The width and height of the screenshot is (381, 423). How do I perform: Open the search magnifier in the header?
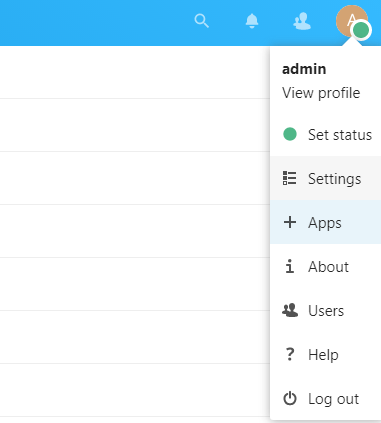202,21
